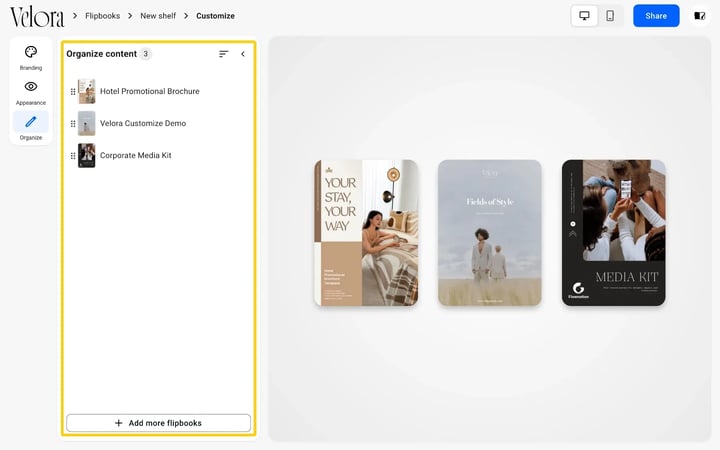
Task: Open Fields of Style flipbook cover
Action: point(489,233)
